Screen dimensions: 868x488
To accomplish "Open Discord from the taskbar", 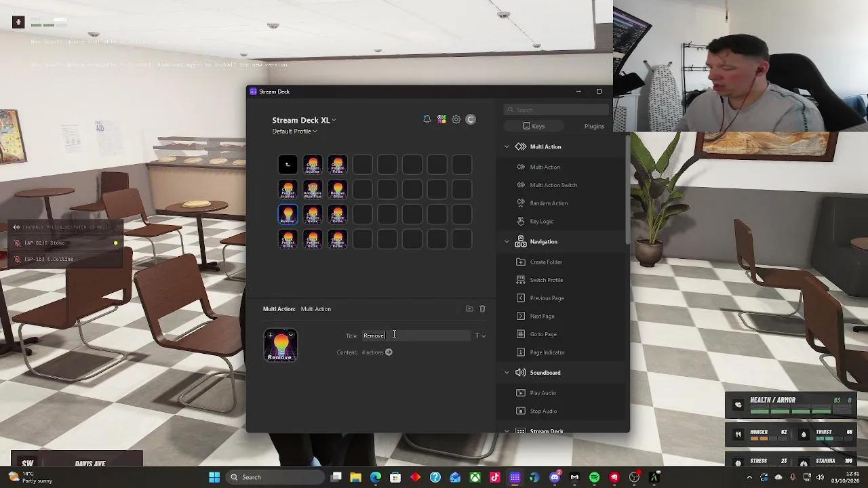I will click(x=555, y=477).
